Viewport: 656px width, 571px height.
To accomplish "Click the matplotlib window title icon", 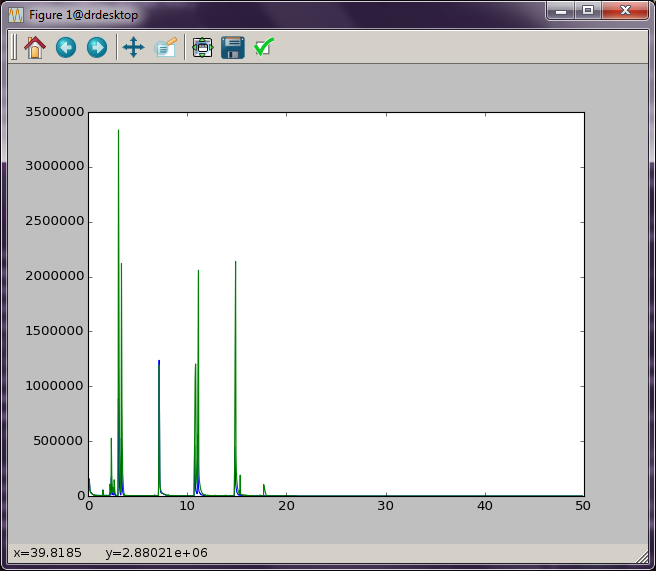I will 16,15.
